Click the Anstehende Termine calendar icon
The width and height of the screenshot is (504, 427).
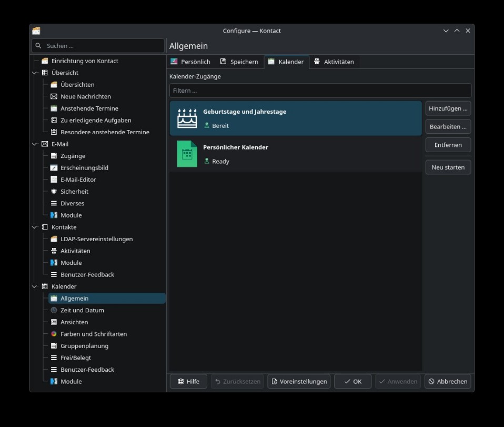point(54,108)
